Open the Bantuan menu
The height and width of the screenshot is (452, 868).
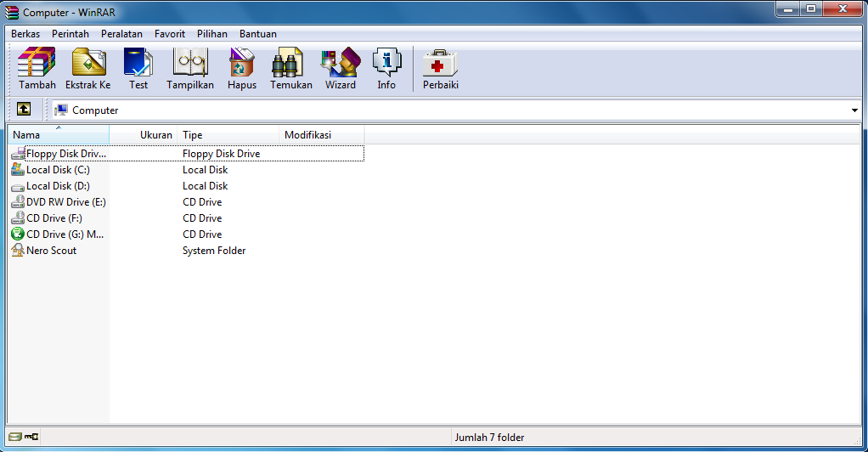click(258, 34)
